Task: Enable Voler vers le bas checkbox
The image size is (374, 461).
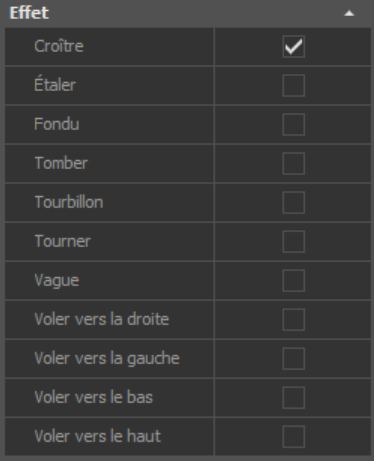Action: [293, 397]
